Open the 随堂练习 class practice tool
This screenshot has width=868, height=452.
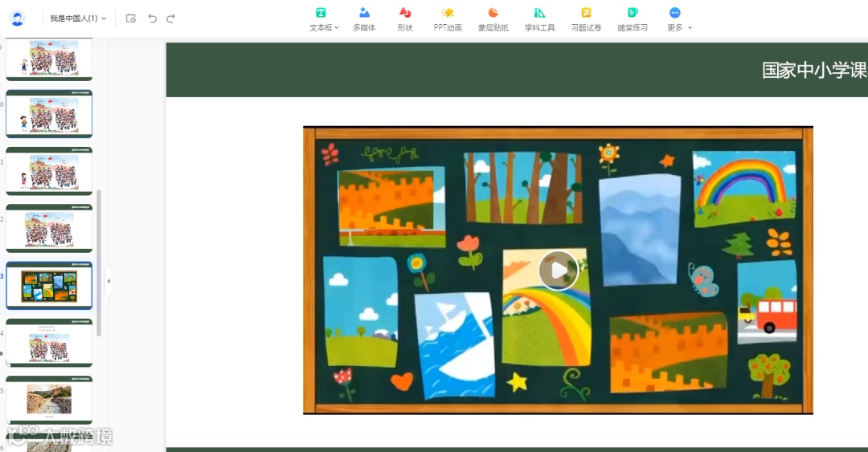coord(633,19)
